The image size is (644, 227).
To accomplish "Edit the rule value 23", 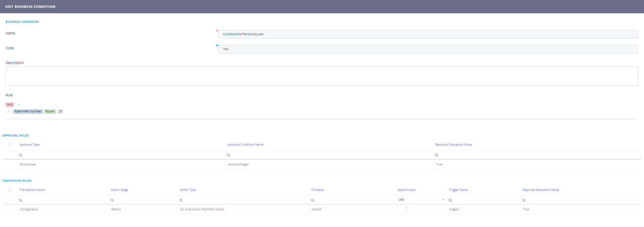I will (60, 111).
